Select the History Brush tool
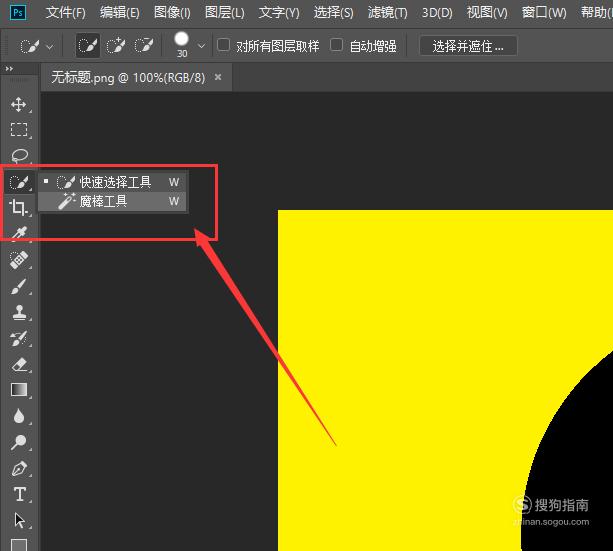613x551 pixels. pos(19,338)
